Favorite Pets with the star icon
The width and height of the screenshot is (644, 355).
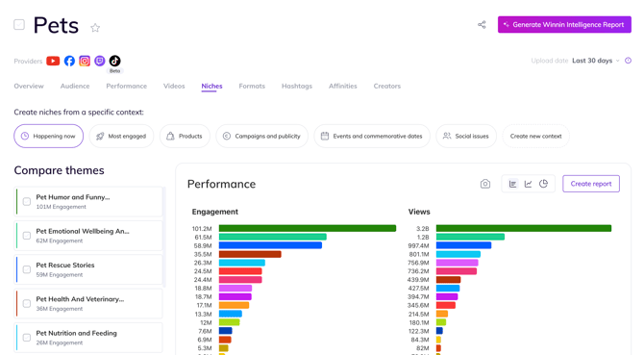point(95,28)
